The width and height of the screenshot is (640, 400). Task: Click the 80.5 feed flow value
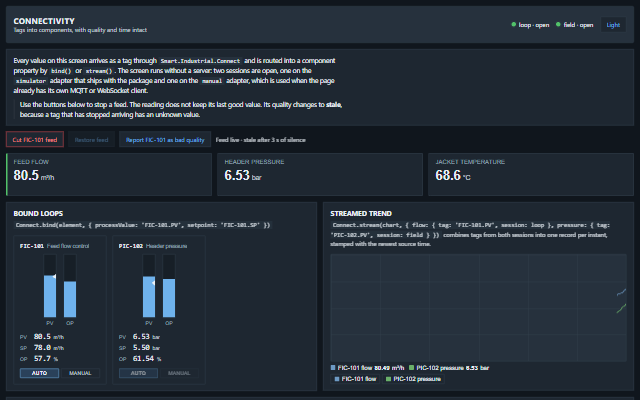[26, 175]
